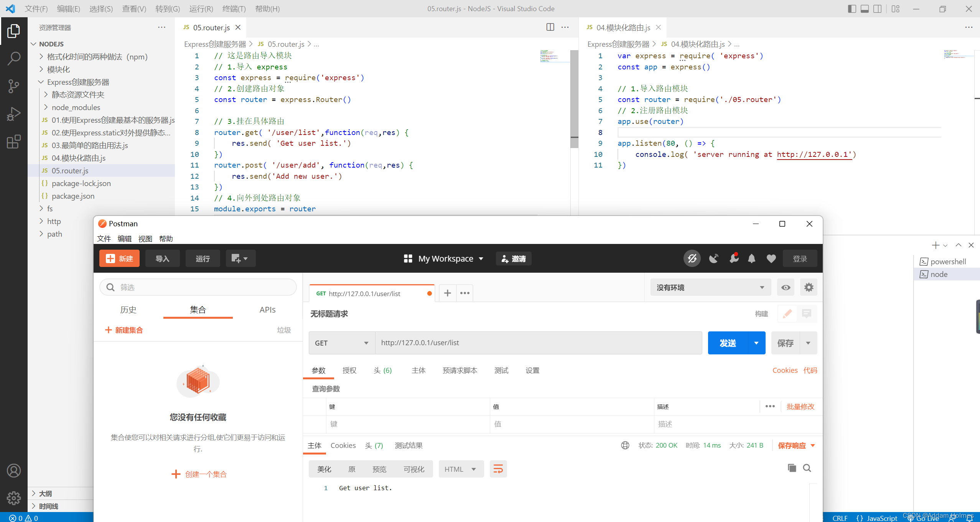Click the Source Control icon in VS Code sidebar

(14, 84)
